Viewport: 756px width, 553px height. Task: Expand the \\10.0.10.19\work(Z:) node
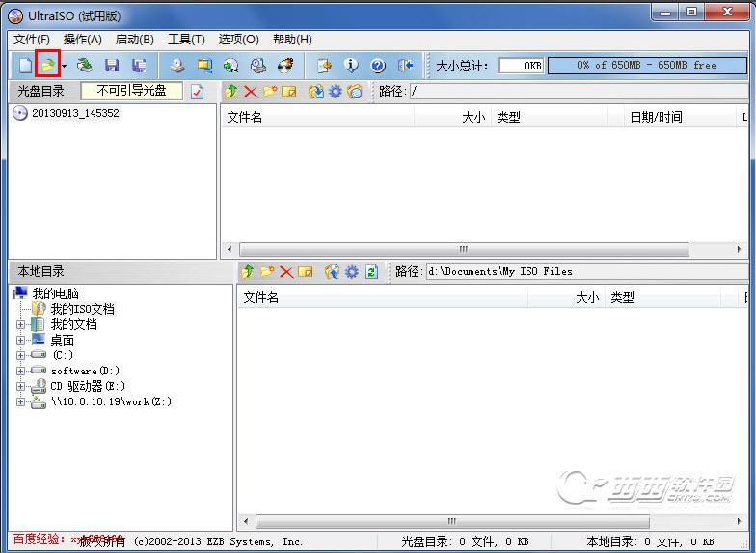20,401
